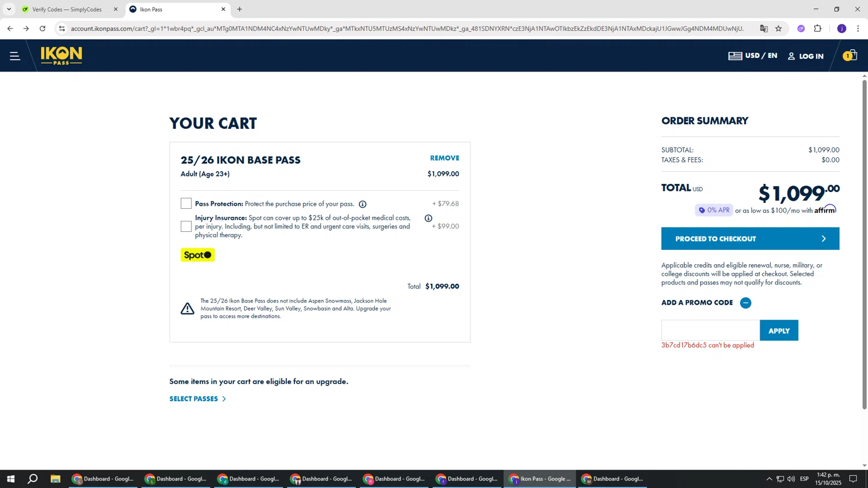Enable the Injury Insurance checkbox
868x488 pixels.
[186, 227]
